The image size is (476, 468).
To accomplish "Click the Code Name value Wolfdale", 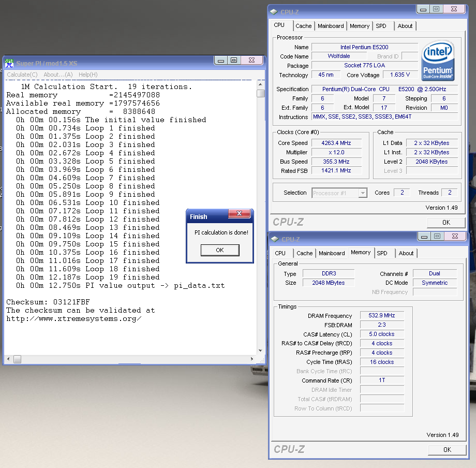I will (x=339, y=56).
